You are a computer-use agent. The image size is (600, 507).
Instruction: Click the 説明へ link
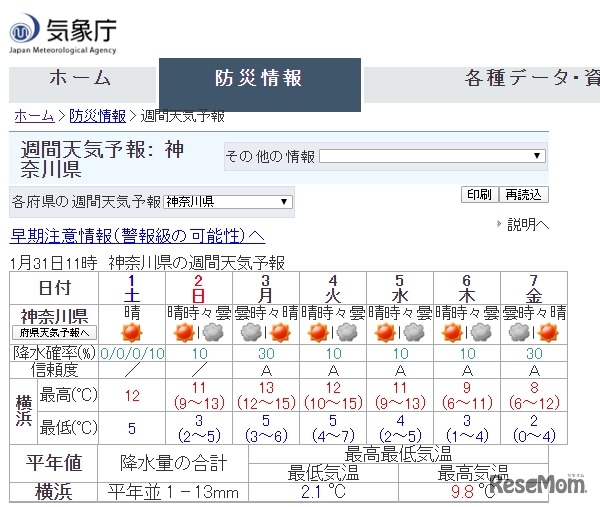point(528,224)
